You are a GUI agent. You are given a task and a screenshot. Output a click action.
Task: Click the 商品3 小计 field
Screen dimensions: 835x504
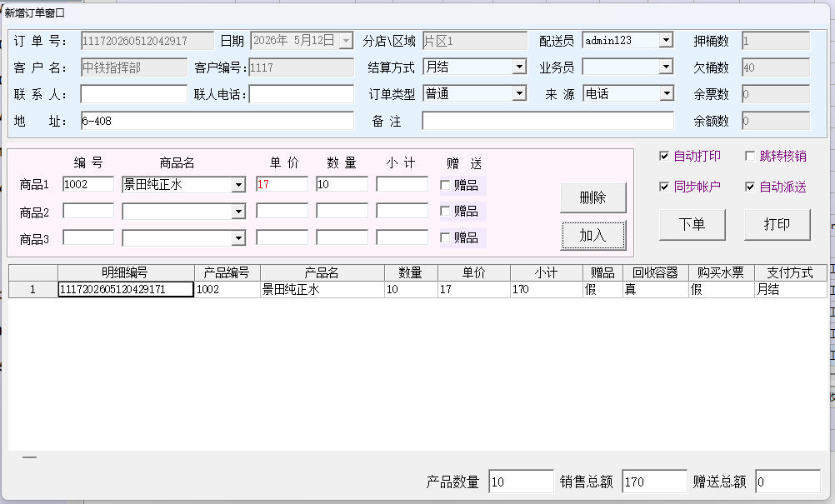click(402, 237)
